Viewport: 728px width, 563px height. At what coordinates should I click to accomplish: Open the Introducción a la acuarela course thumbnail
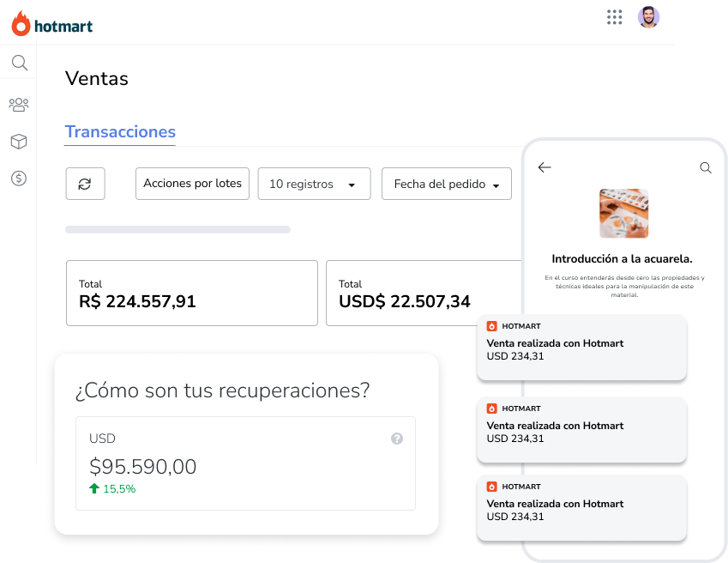point(623,213)
